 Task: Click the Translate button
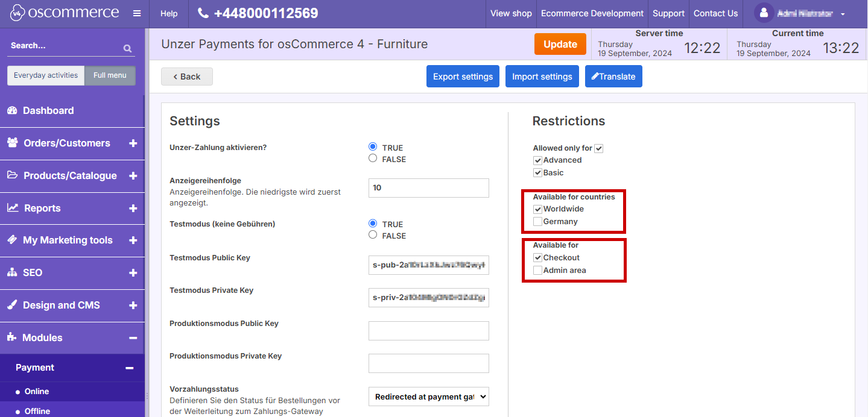coord(613,77)
